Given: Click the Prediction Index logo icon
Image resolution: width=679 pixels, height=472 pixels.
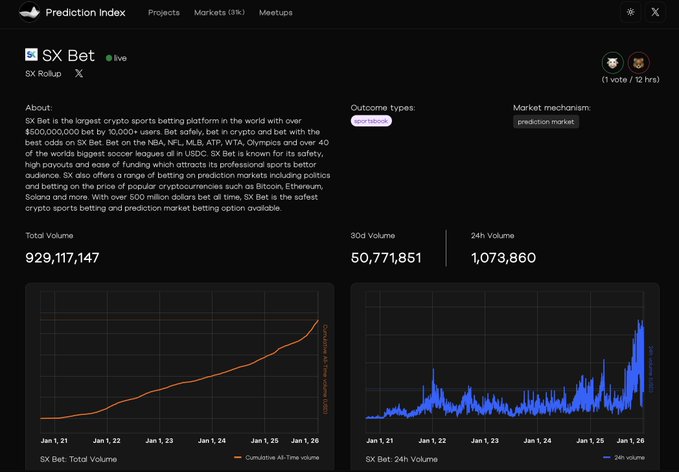Looking at the screenshot, I should 29,12.
